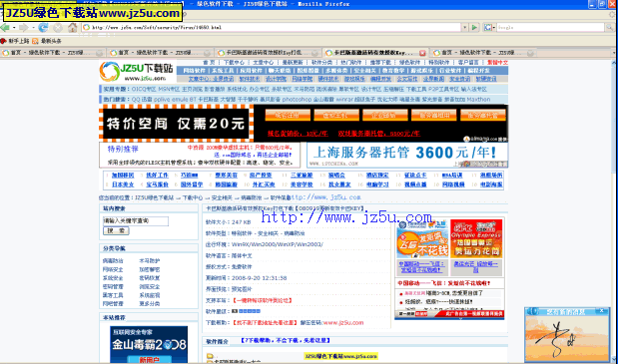Close the active 卡巴斯基 tab

pyautogui.click(x=422, y=53)
